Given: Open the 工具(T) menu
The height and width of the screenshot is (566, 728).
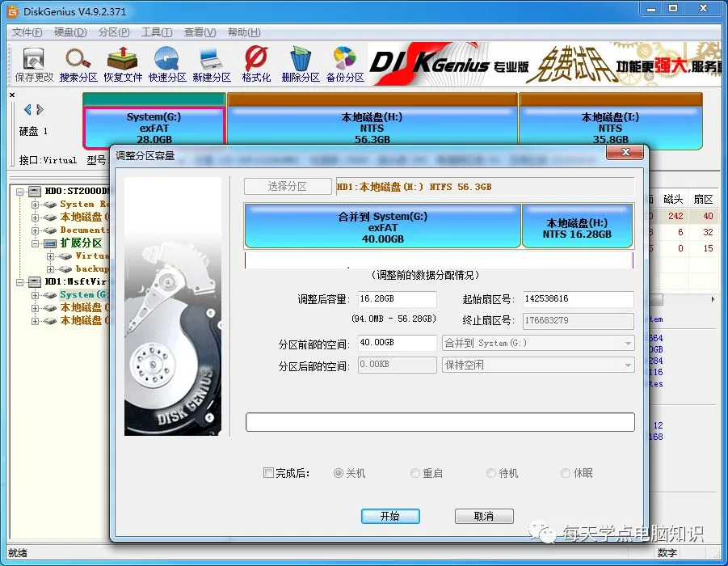Looking at the screenshot, I should pyautogui.click(x=157, y=32).
